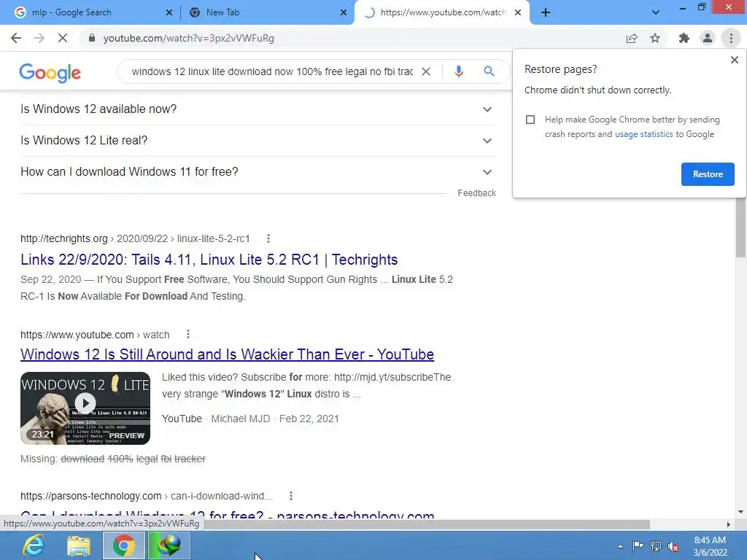Viewport: 747px width, 560px height.
Task: Click the techrights.org breadcrumb URL
Action: click(135, 238)
